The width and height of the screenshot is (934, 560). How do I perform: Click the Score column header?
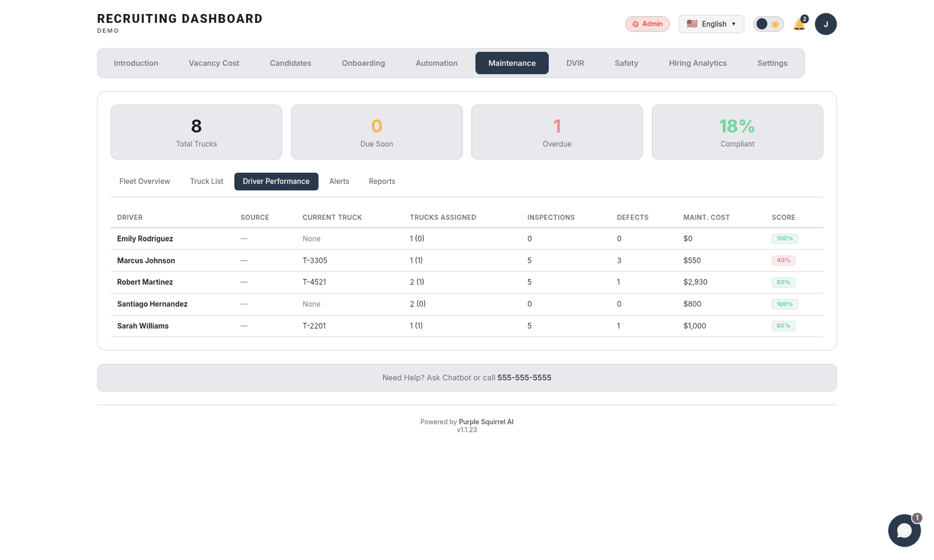[x=783, y=218]
